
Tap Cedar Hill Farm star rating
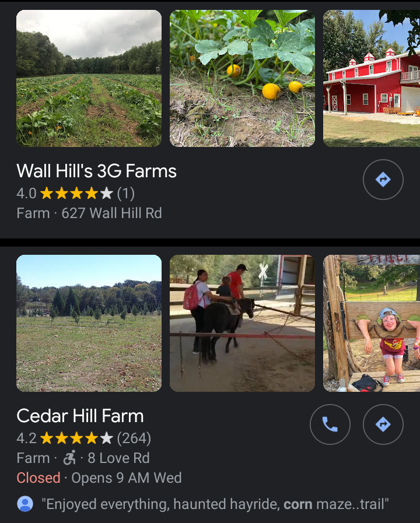(76, 438)
